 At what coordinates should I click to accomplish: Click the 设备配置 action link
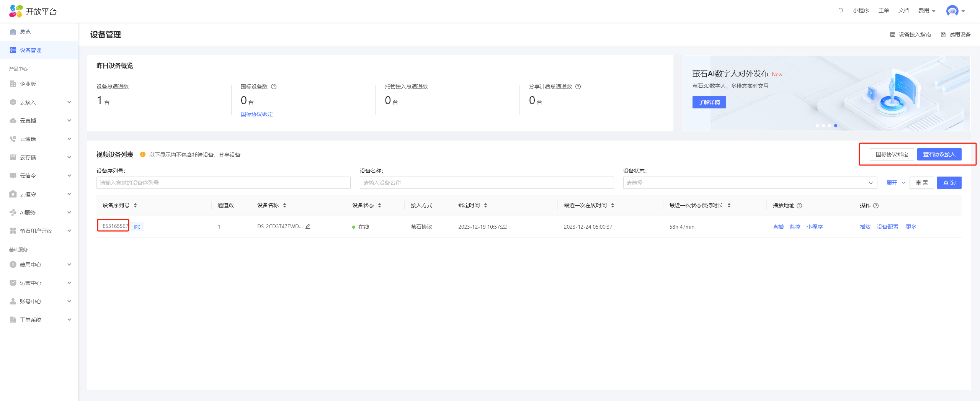coord(887,227)
